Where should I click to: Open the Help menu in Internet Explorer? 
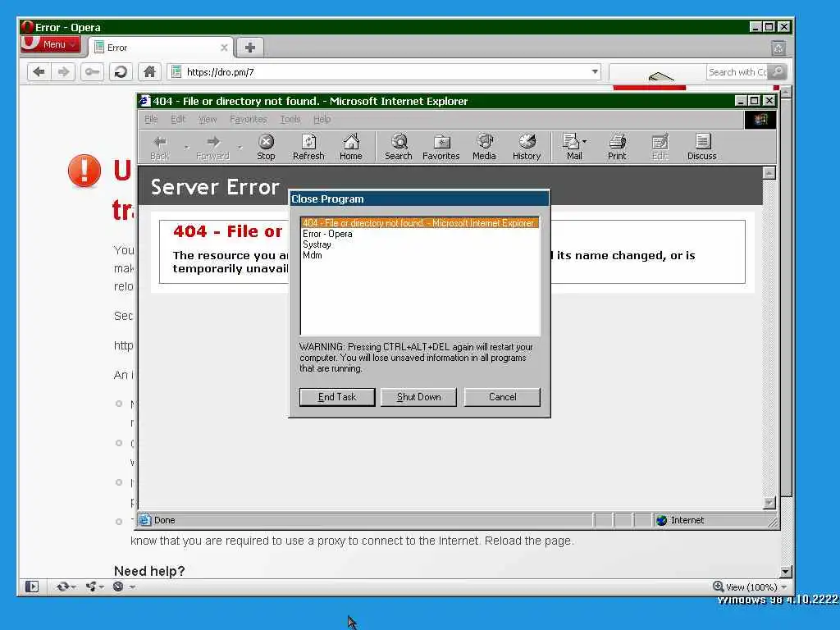click(322, 119)
